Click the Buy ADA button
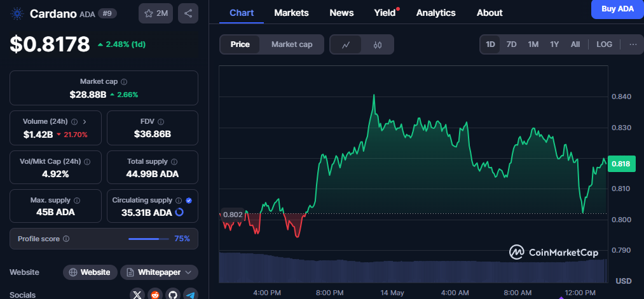644x299 pixels. (617, 9)
